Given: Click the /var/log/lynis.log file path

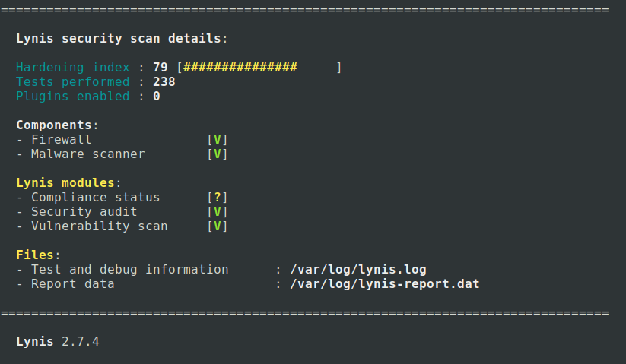Looking at the screenshot, I should (x=358, y=269).
